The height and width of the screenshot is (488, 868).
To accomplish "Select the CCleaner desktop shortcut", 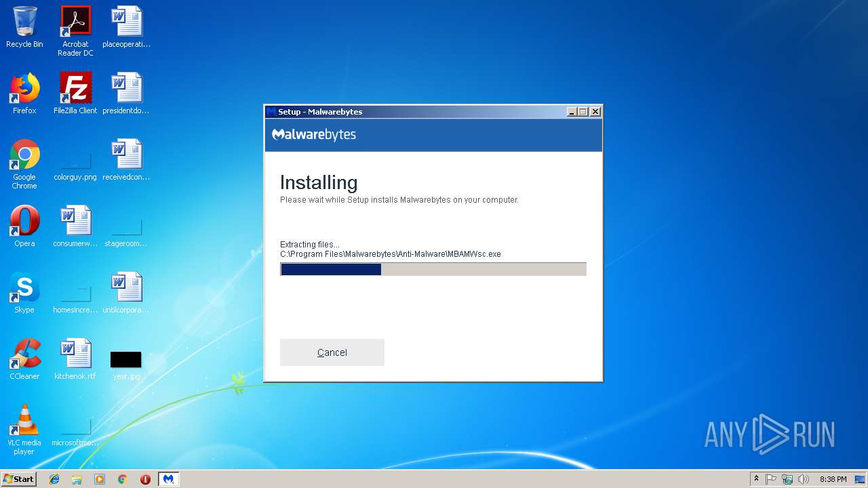I will point(24,359).
